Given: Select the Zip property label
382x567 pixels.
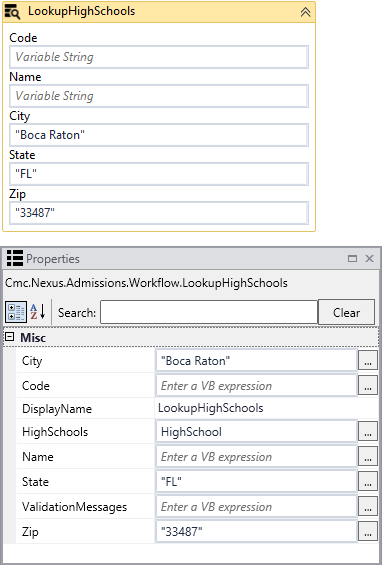Looking at the screenshot, I should [30, 532].
